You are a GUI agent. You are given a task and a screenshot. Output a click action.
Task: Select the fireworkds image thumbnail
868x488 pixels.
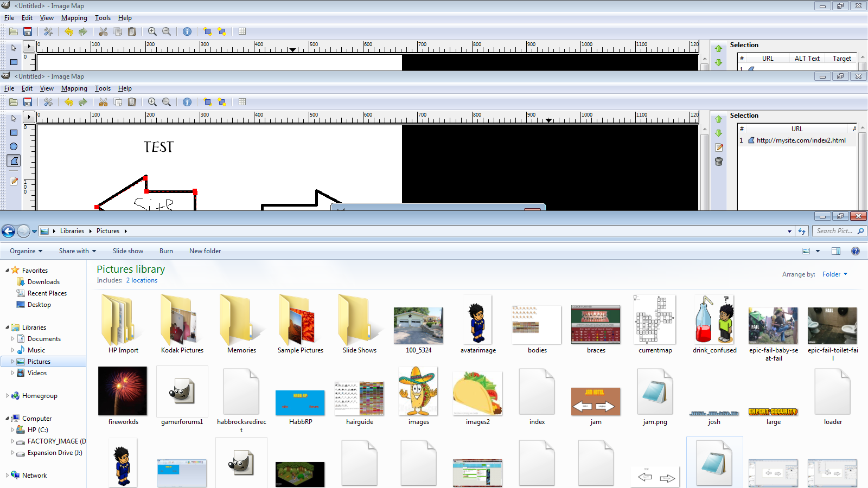pyautogui.click(x=123, y=395)
